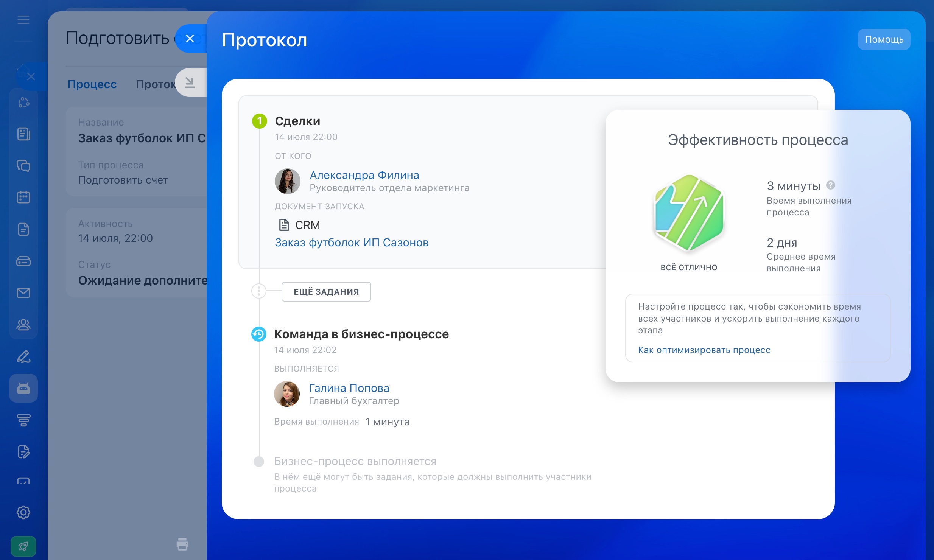Click the printer icon at bottom
This screenshot has width=934, height=560.
click(x=182, y=544)
